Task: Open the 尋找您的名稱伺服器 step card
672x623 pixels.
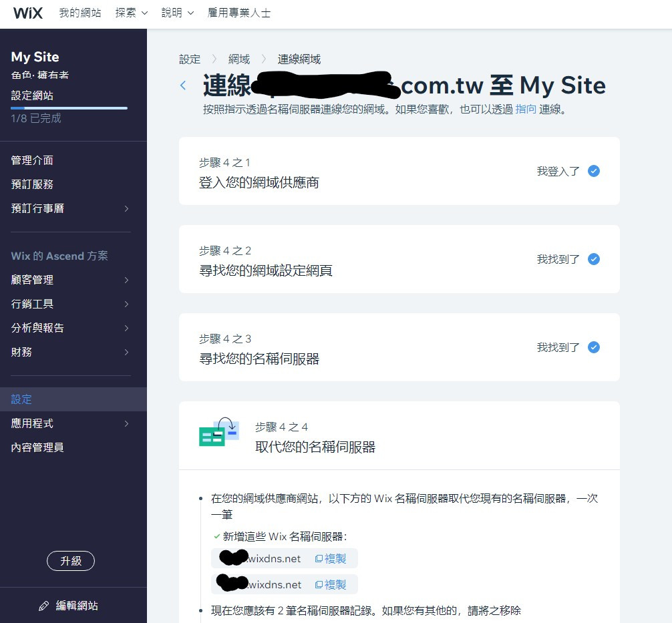Action: click(x=399, y=347)
